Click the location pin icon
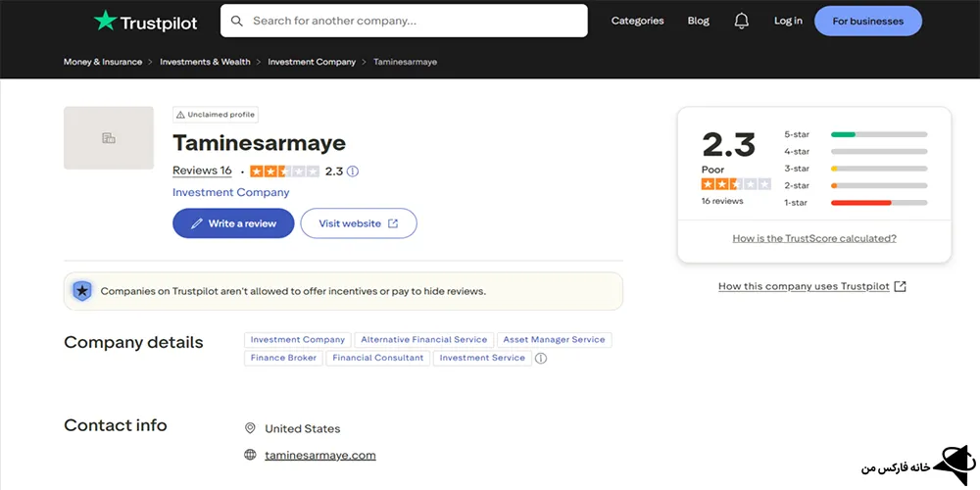 click(250, 428)
